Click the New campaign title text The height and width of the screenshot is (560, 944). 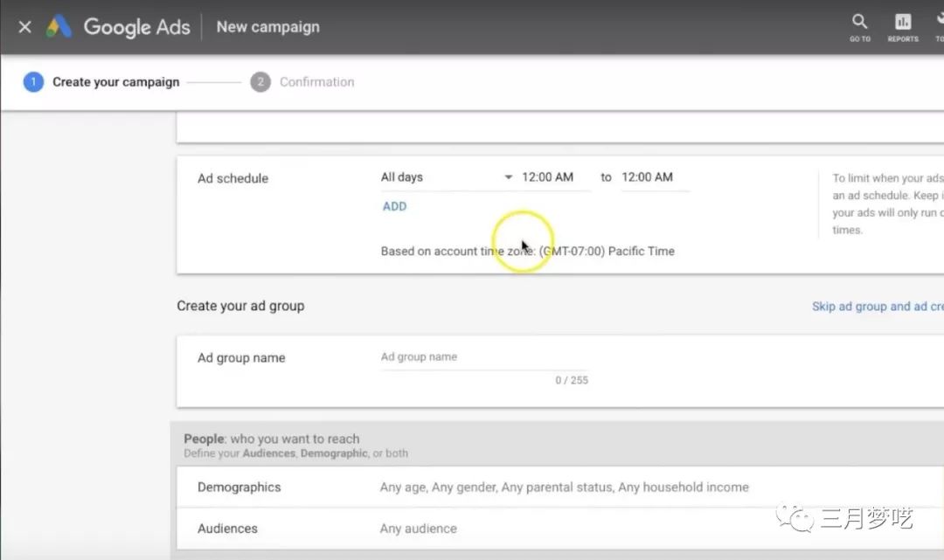pos(267,27)
